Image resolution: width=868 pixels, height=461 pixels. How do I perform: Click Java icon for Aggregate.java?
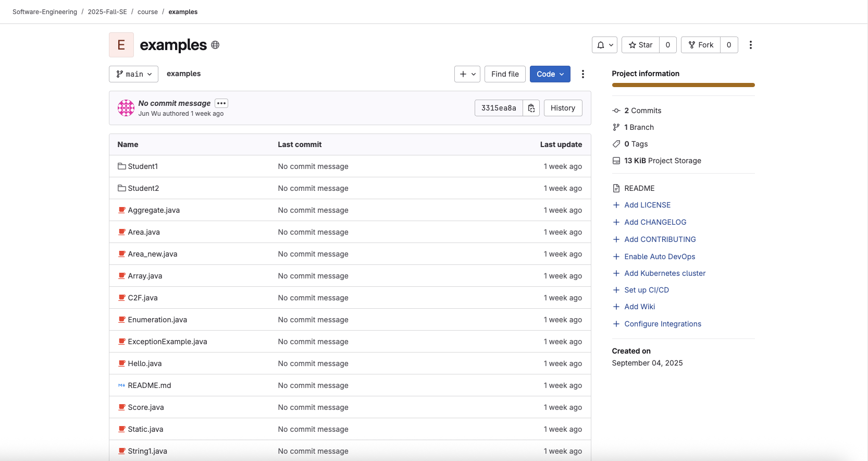122,210
